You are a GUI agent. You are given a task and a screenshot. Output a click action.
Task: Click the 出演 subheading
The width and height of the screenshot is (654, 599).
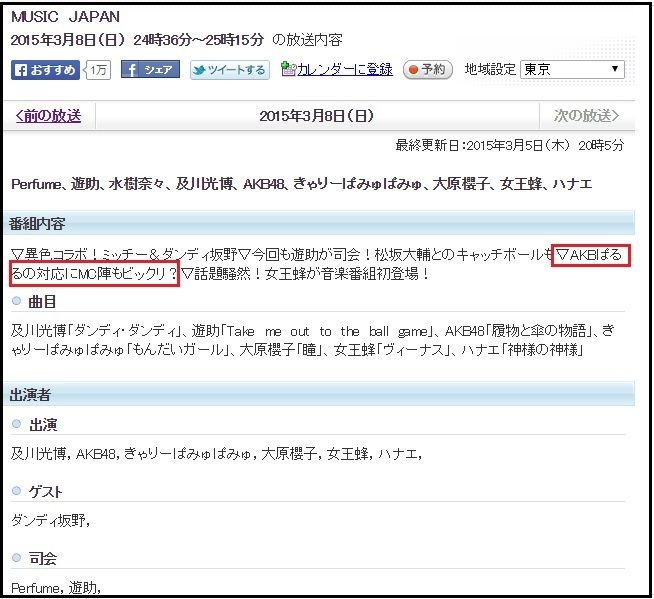pyautogui.click(x=43, y=425)
